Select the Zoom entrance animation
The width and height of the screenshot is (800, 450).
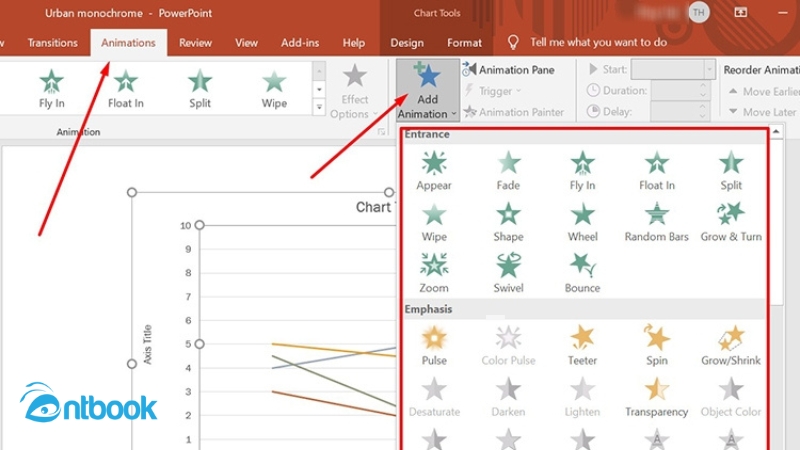click(434, 273)
